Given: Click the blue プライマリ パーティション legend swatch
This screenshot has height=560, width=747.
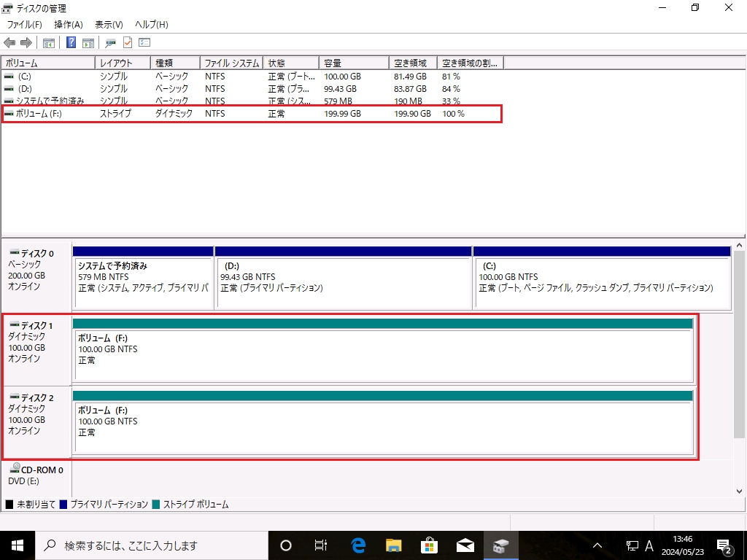Looking at the screenshot, I should tap(63, 505).
